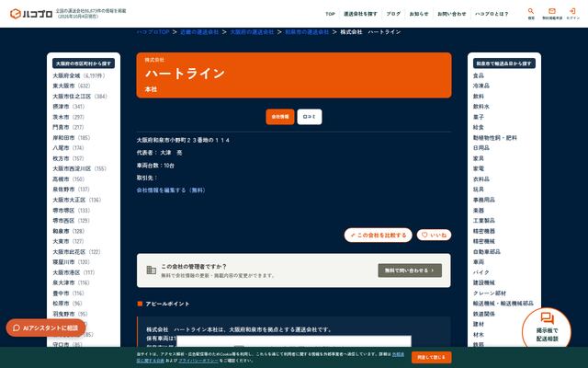Image resolution: width=588 pixels, height=368 pixels.
Task: Select 日用品 in the cargo type list
Action: pos(481,148)
